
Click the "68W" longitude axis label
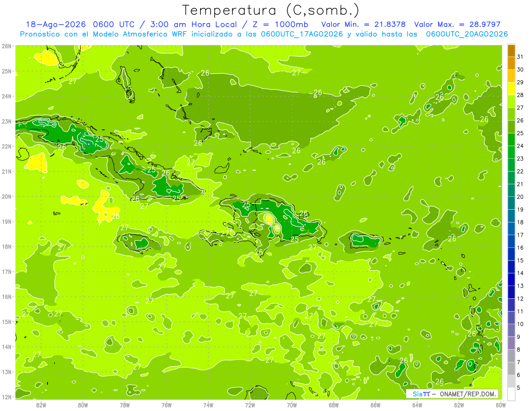tap(334, 404)
